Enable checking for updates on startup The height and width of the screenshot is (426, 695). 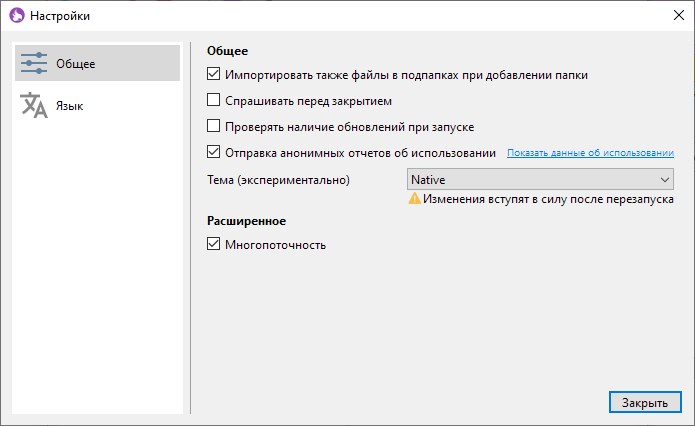(x=213, y=126)
